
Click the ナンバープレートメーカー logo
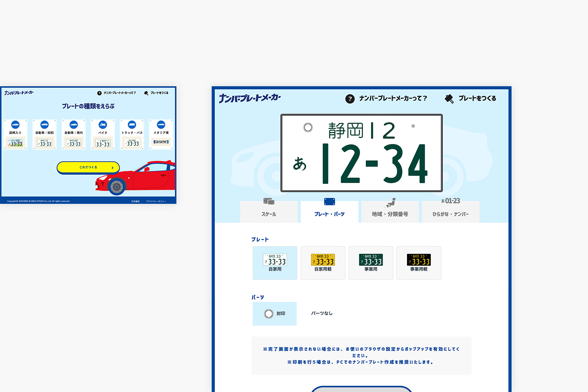pos(249,99)
